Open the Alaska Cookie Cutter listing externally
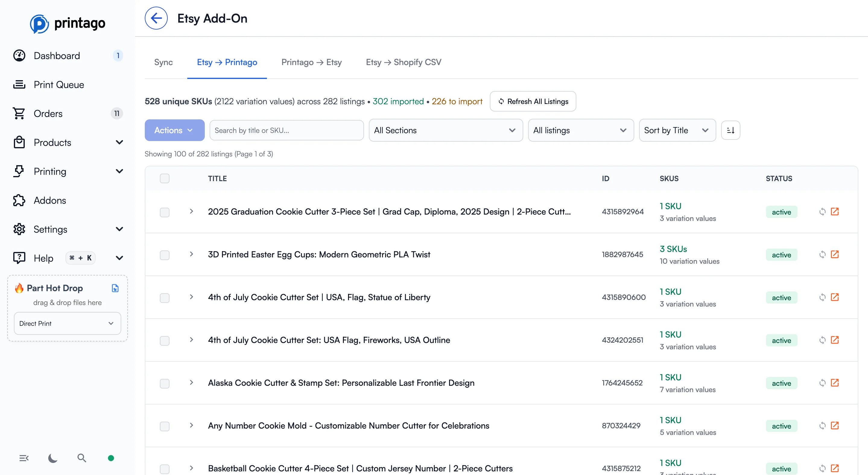 835,383
